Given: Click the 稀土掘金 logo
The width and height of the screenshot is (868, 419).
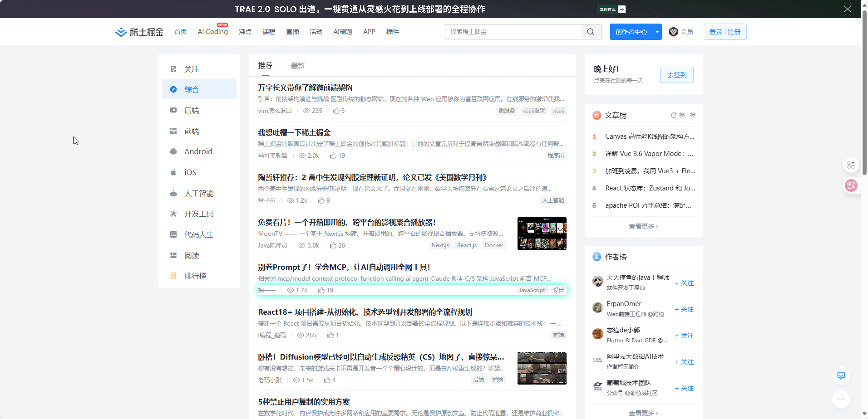Looking at the screenshot, I should coord(139,32).
